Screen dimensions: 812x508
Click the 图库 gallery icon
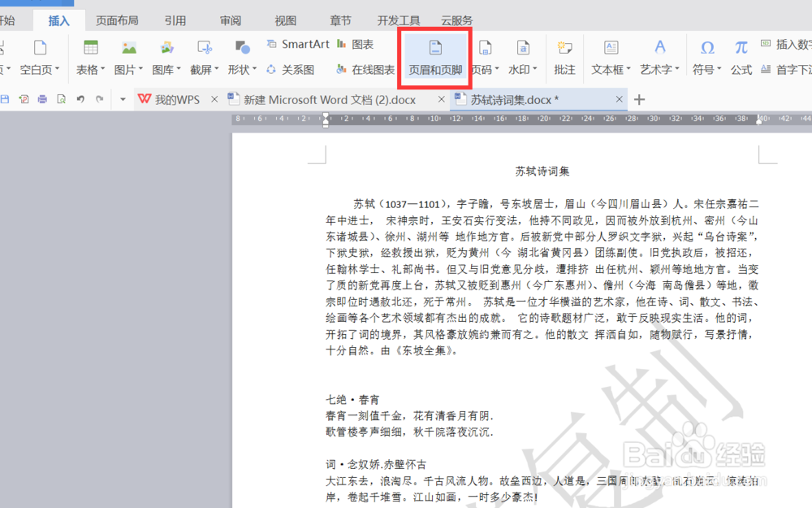coord(166,48)
